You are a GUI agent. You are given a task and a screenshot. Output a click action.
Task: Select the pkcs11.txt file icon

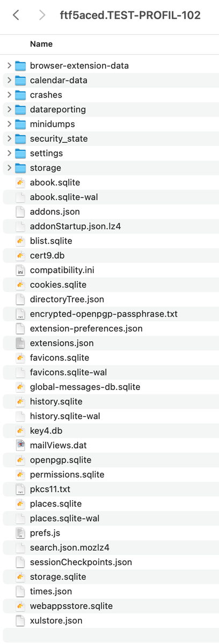coord(20,489)
